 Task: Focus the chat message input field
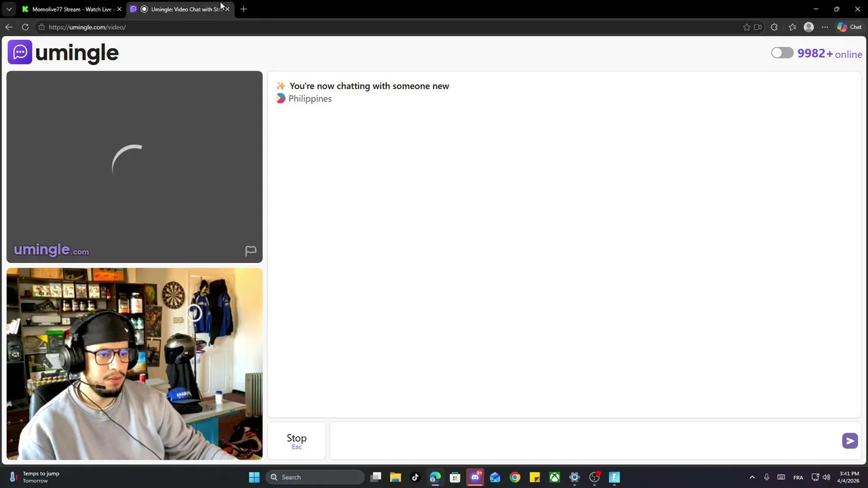585,441
